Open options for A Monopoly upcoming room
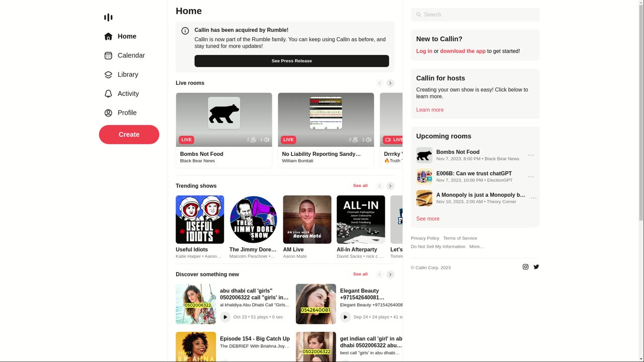This screenshot has height=362, width=644. [x=533, y=198]
